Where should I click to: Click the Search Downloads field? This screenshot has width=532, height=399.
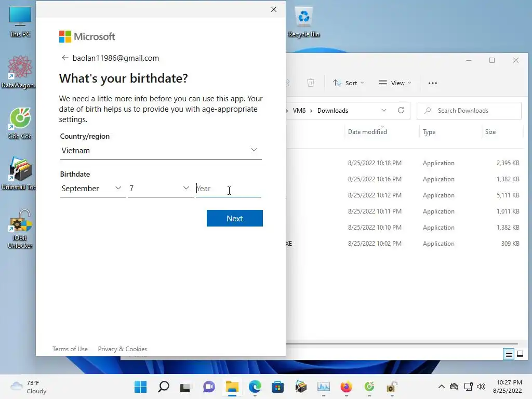click(469, 111)
